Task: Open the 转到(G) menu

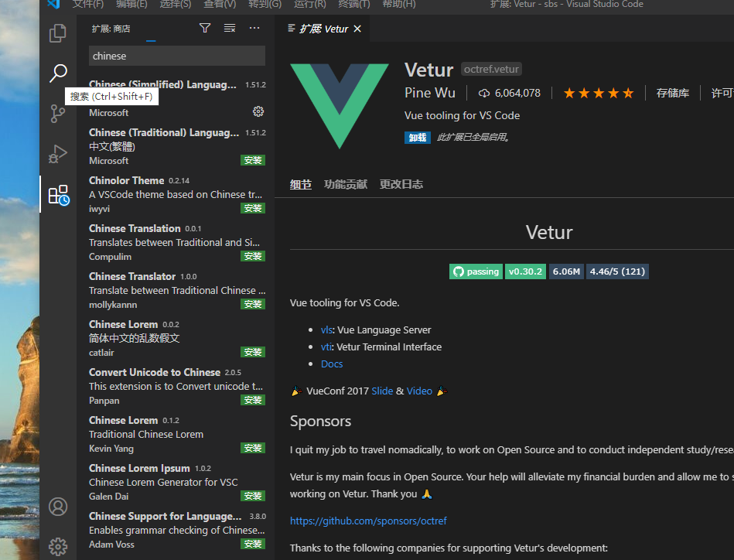Action: 265,4
